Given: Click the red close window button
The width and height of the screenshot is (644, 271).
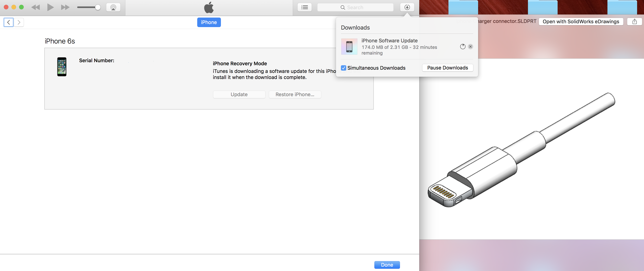Looking at the screenshot, I should click(6, 7).
